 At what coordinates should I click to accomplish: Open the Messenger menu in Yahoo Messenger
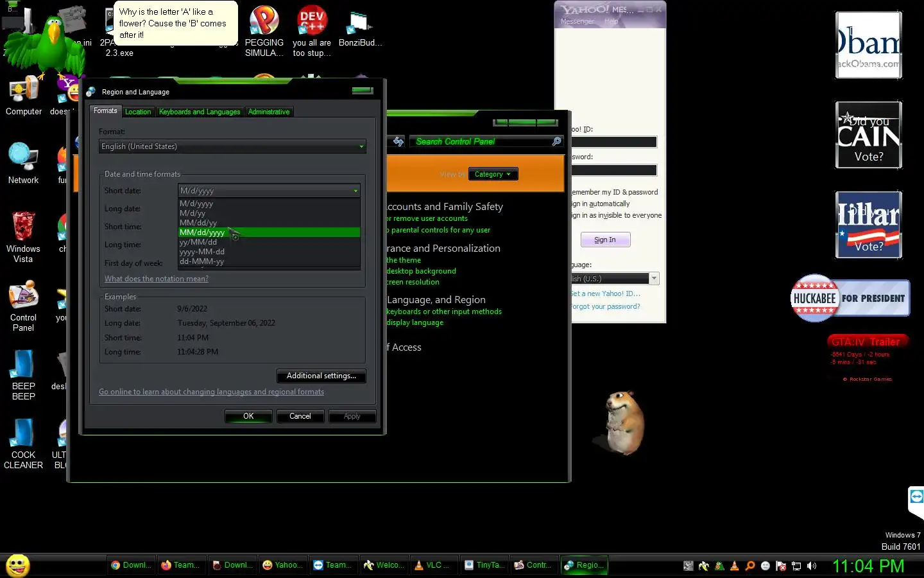click(x=577, y=22)
